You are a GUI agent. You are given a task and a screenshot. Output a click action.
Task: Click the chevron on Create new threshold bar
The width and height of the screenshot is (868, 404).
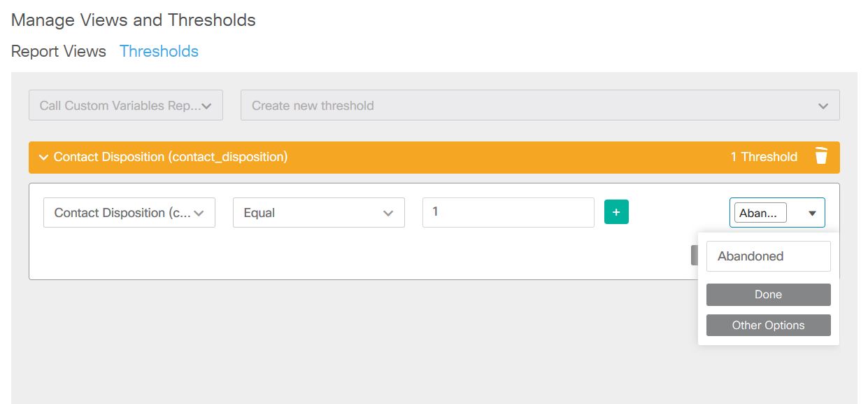tap(823, 105)
